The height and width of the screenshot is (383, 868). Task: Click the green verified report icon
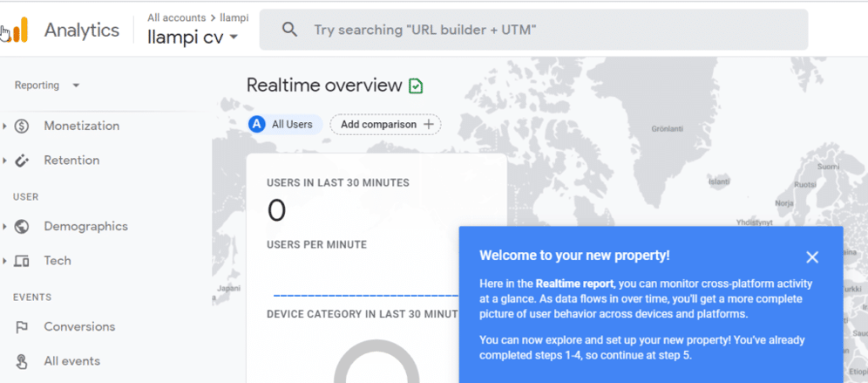[416, 85]
